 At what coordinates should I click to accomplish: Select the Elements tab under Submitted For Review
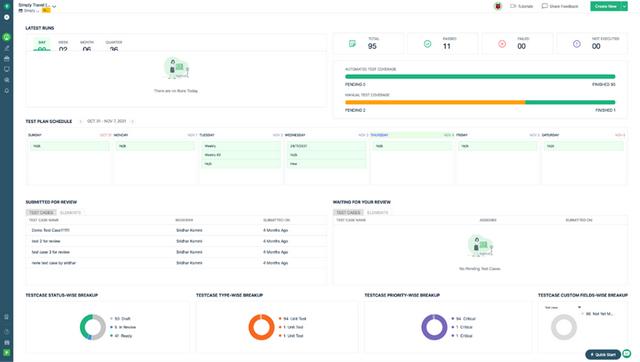(x=70, y=213)
